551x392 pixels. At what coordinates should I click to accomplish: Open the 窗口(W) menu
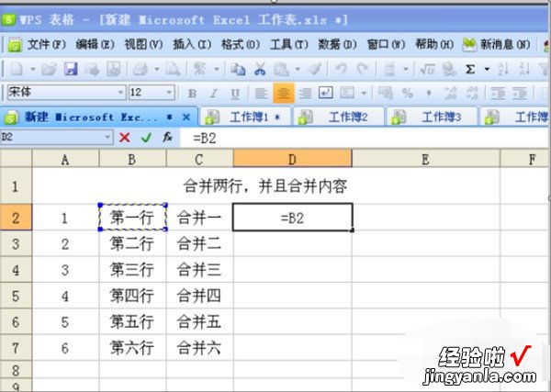pyautogui.click(x=386, y=45)
